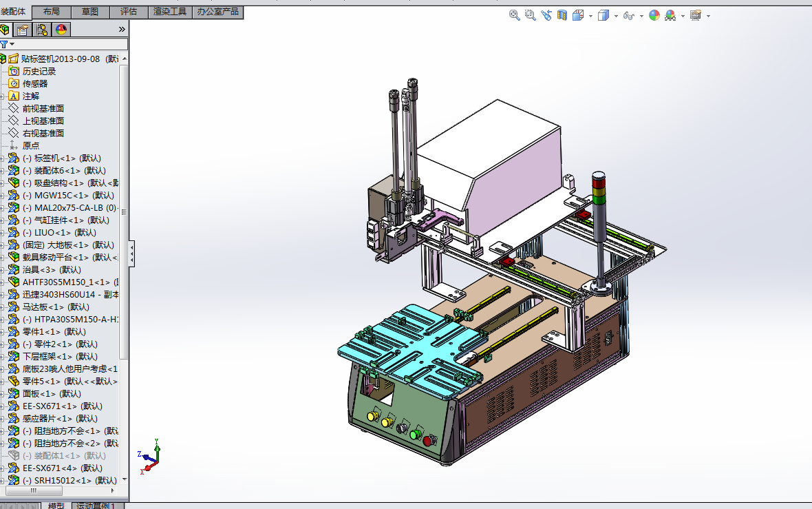Screen dimensions: 812x509
Task: Open the DisplayManager color ball tab
Action: click(x=61, y=30)
